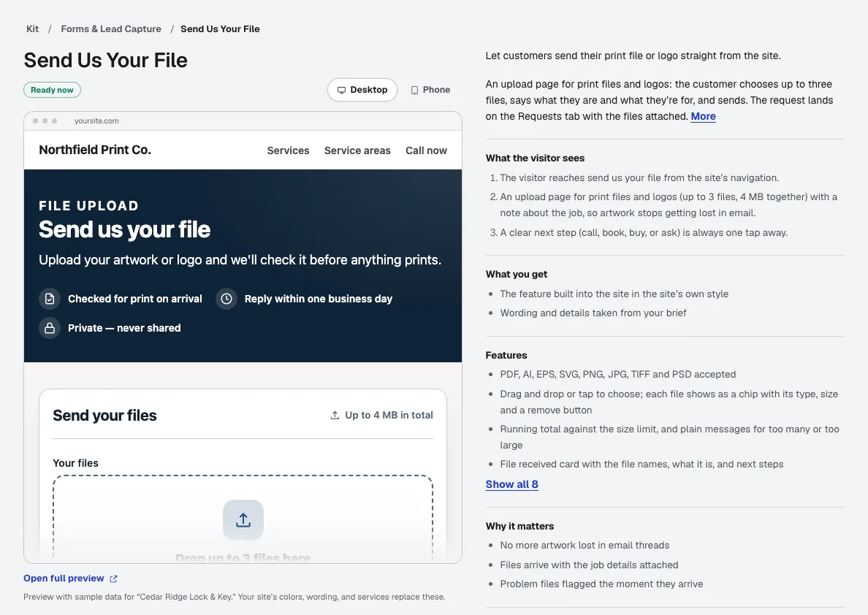Click 'Wording and details taken from your brief'
Screen dimensions: 868x615
(x=593, y=313)
